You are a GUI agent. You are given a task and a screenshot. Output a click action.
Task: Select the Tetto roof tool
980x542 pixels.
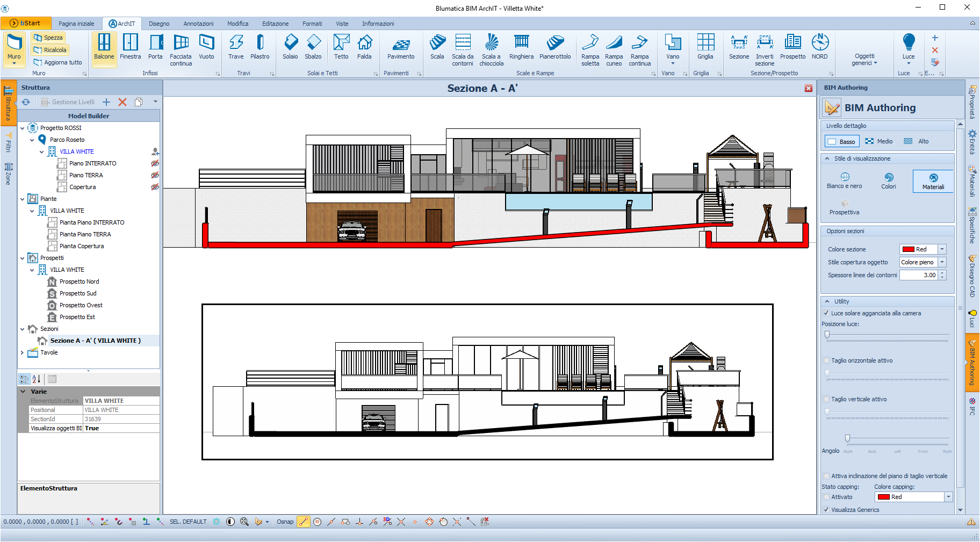tap(341, 47)
